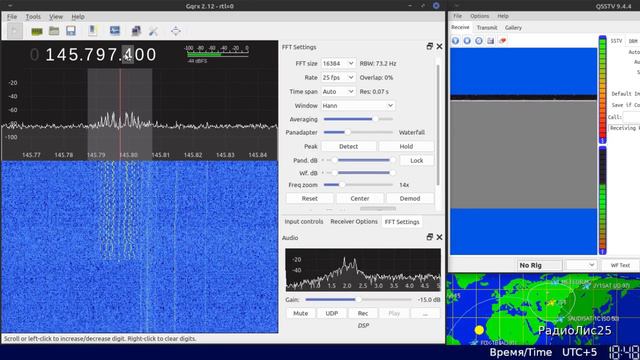Click the Center button
This screenshot has width=640, height=360.
point(360,198)
